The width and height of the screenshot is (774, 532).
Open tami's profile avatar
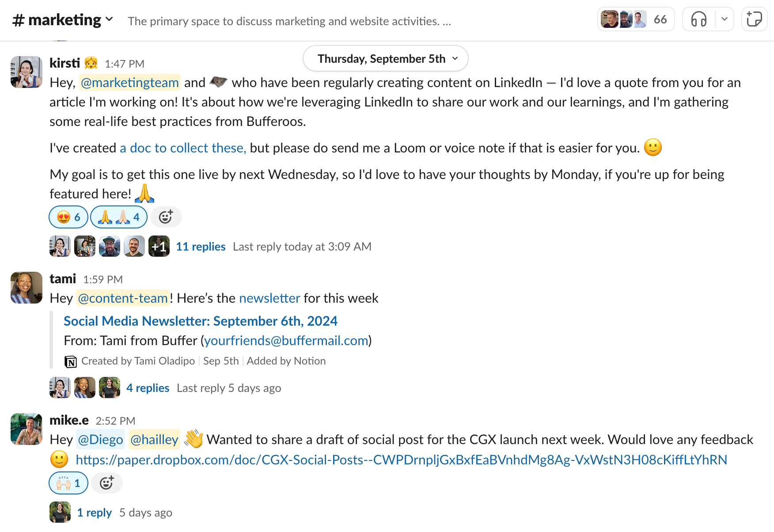[x=27, y=288]
